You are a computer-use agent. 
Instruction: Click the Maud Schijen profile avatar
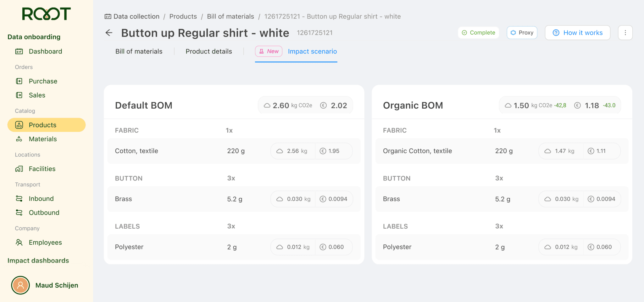pos(20,285)
